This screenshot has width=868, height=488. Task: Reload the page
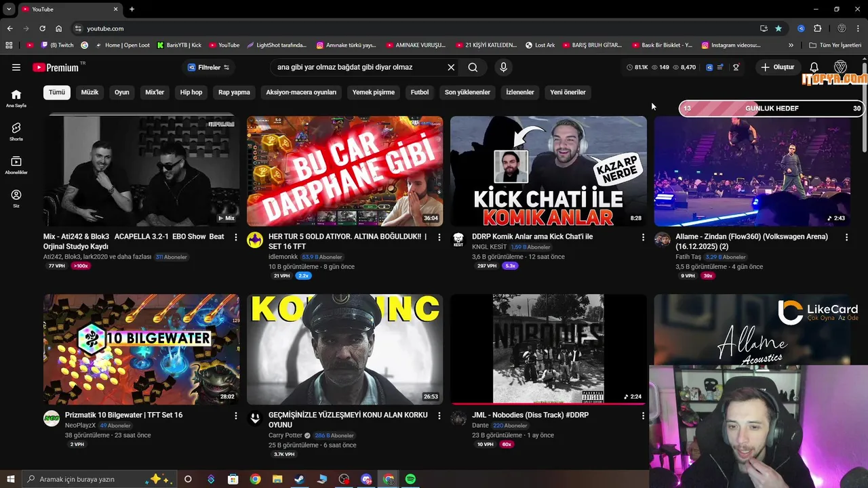42,28
